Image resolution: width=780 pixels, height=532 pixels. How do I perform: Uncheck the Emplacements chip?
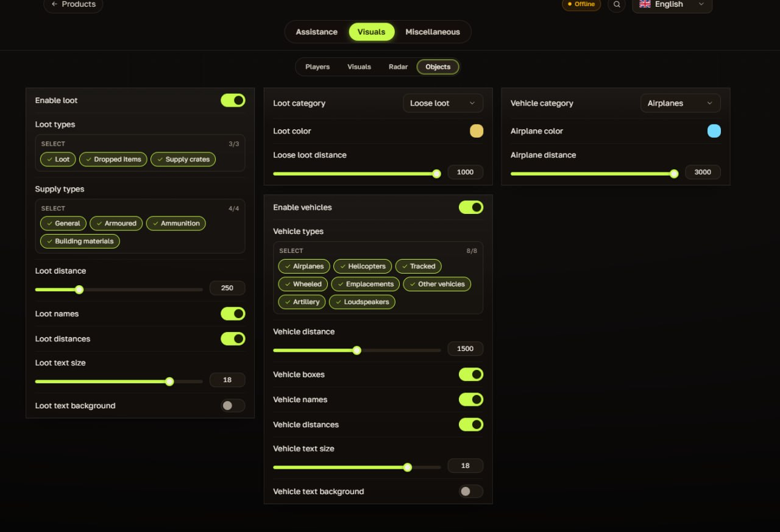[x=366, y=284]
